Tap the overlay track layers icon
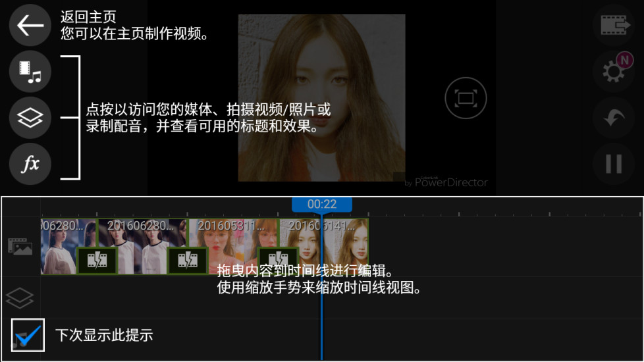 pyautogui.click(x=20, y=298)
